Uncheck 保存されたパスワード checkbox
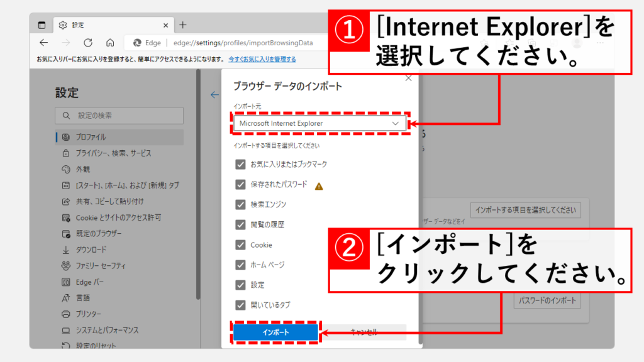 tap(240, 185)
